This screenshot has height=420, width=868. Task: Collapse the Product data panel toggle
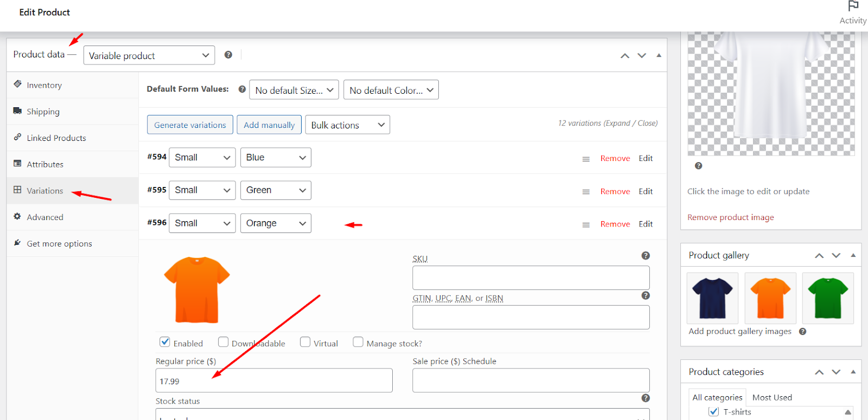(x=659, y=55)
